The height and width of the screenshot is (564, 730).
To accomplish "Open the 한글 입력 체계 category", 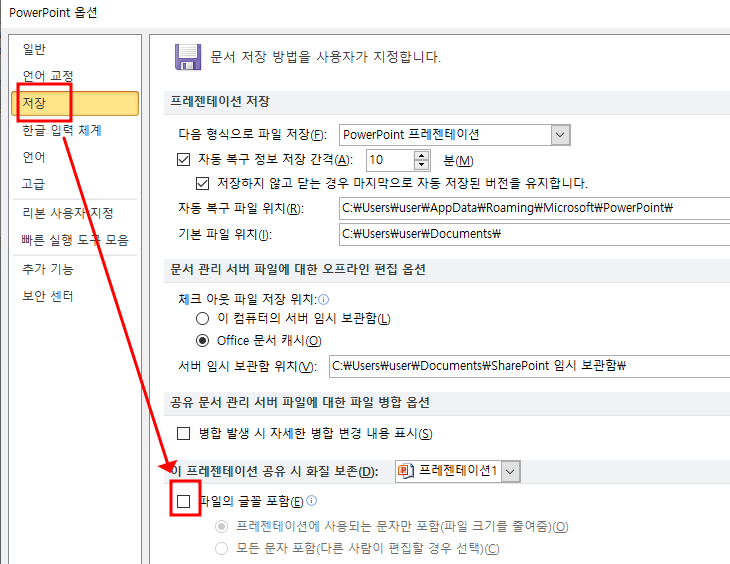I will 62,130.
